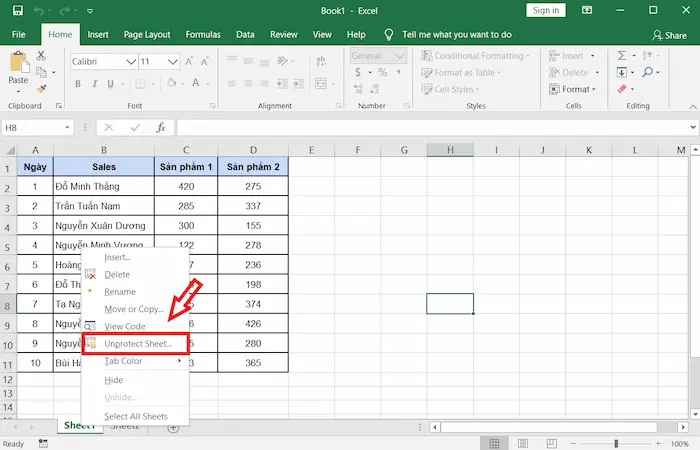
Task: Click the Merge & Center icon
Action: point(321,83)
